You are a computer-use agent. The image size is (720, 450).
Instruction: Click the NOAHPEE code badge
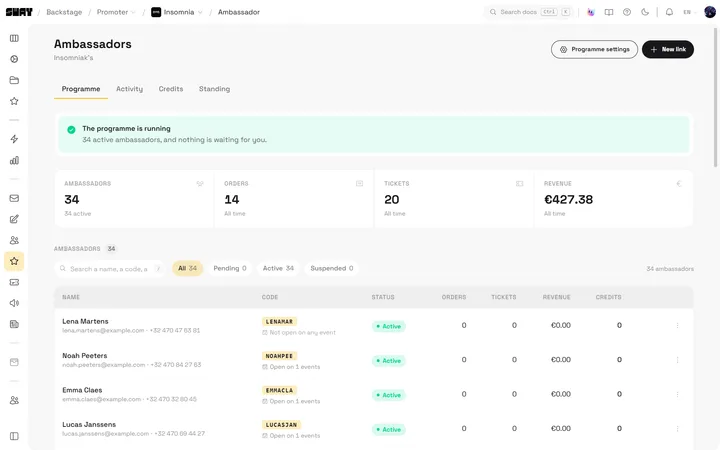coord(279,356)
